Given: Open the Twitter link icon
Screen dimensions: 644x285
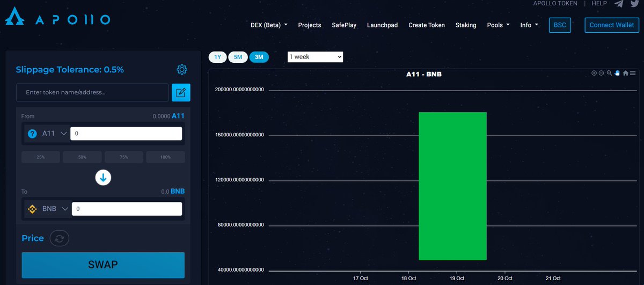Looking at the screenshot, I should coord(634,4).
